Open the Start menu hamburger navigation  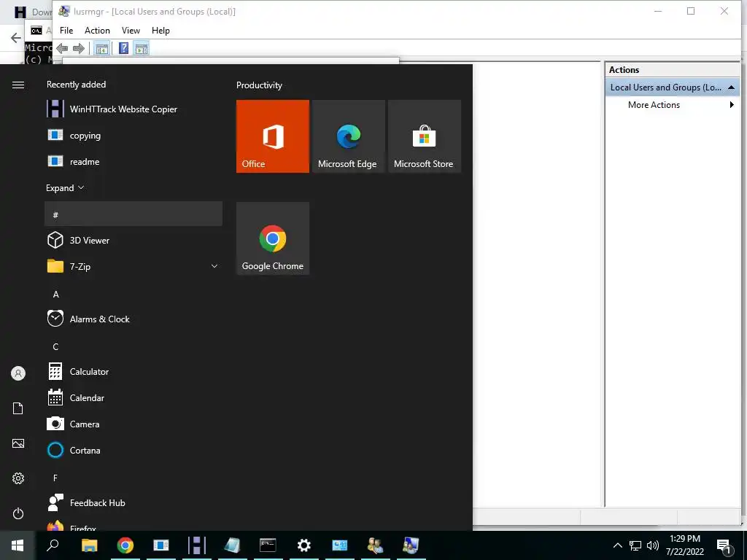[18, 85]
